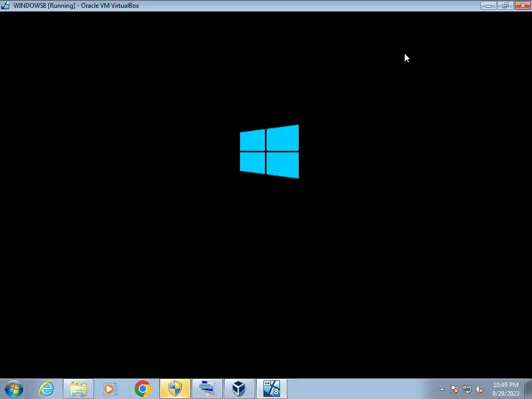Click the Show desktop strip
This screenshot has width=532, height=399.
coord(528,389)
